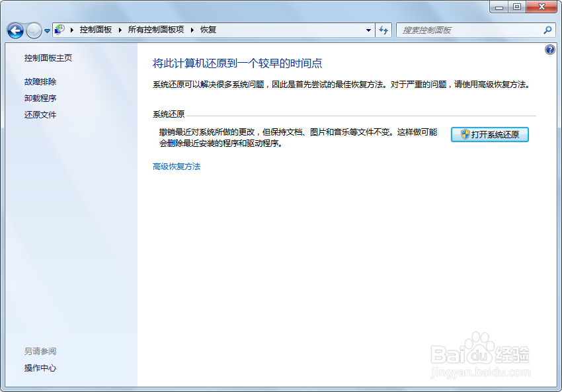Viewport: 562px width, 392px height.
Task: Open the recent pages dropdown next to navigation arrows
Action: tap(46, 30)
